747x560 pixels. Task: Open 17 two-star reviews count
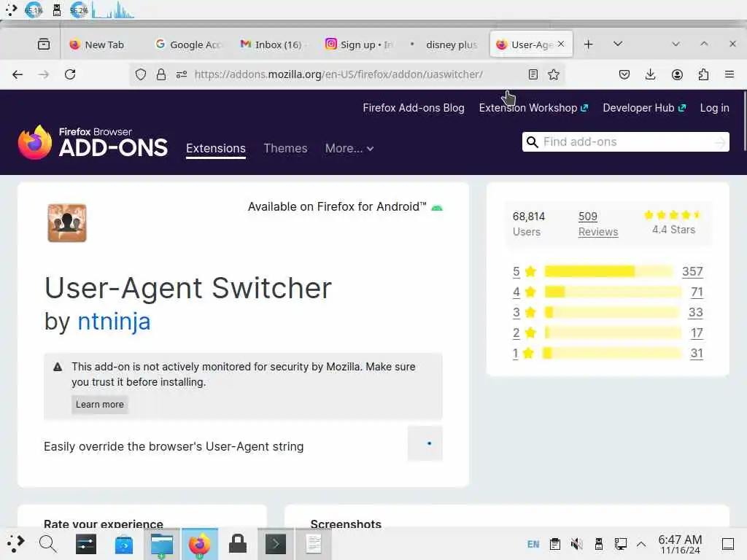coord(697,332)
